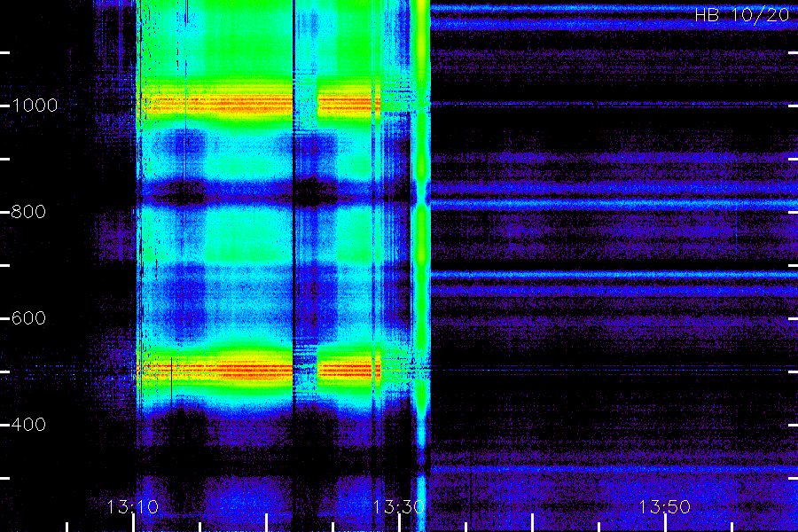Click the 800 frequency axis label
Image resolution: width=798 pixels, height=532 pixels.
coord(28,212)
